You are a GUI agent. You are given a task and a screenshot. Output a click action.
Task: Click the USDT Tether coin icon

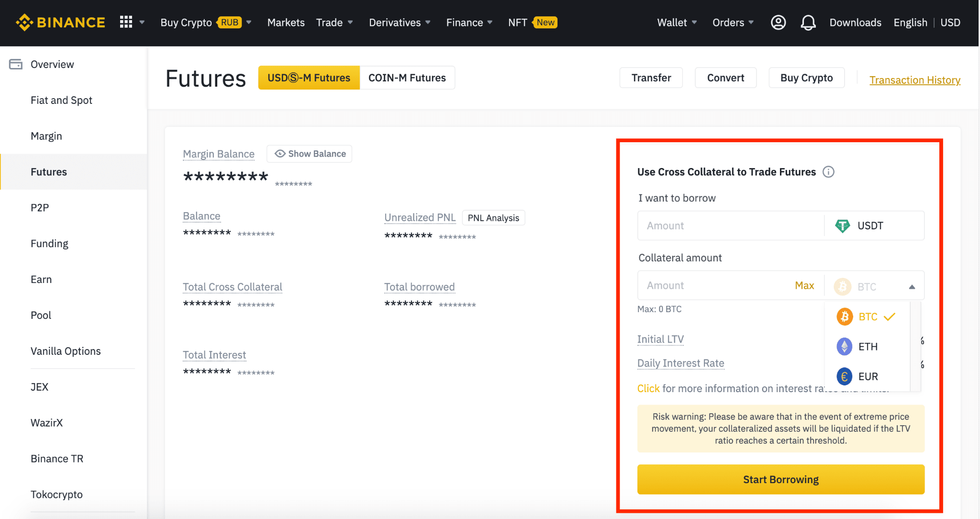point(842,226)
